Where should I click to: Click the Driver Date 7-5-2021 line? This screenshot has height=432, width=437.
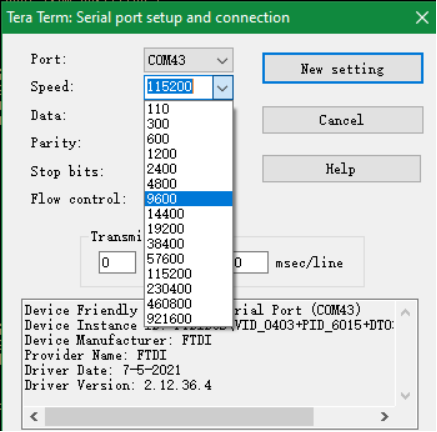(x=102, y=370)
